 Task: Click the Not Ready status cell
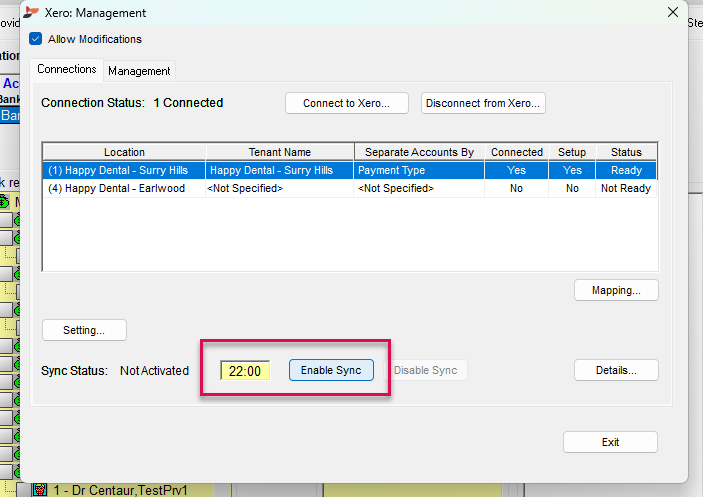(626, 188)
